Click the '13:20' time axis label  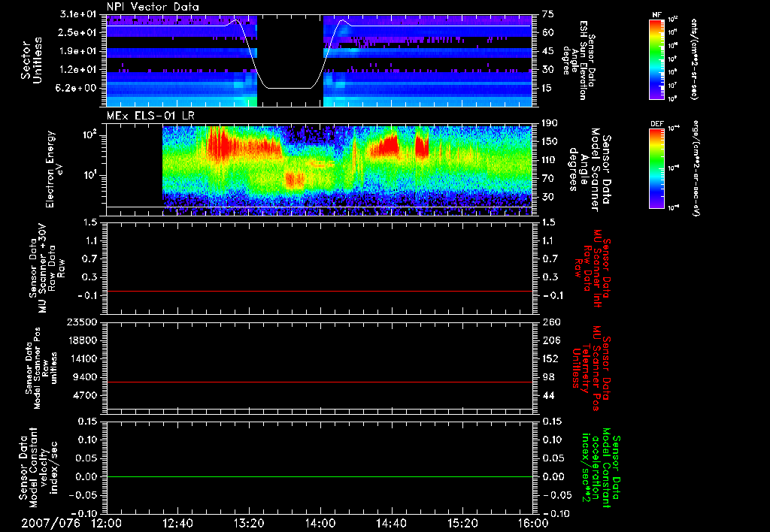coord(249,523)
